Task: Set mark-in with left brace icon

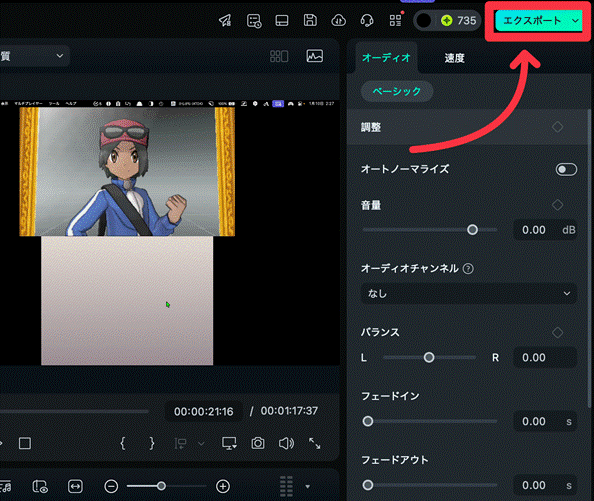Action: pos(123,443)
